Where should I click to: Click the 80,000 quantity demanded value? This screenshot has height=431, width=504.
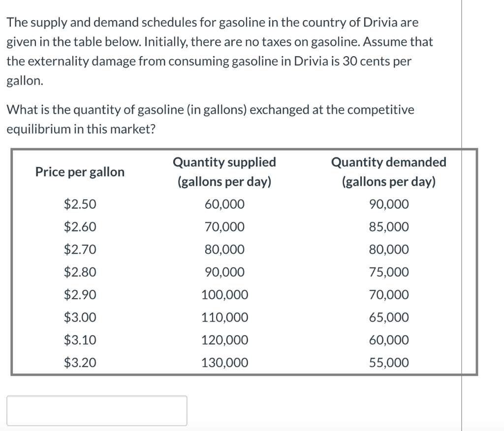coord(388,249)
